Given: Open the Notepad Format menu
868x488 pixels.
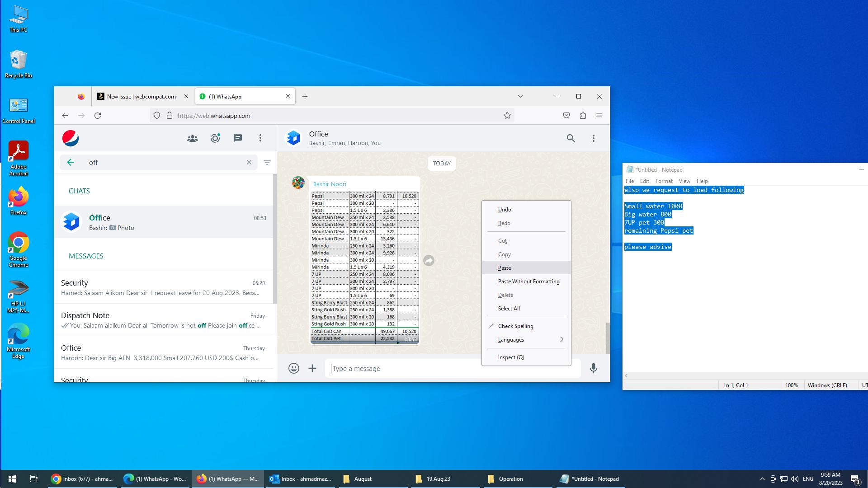Looking at the screenshot, I should 664,181.
